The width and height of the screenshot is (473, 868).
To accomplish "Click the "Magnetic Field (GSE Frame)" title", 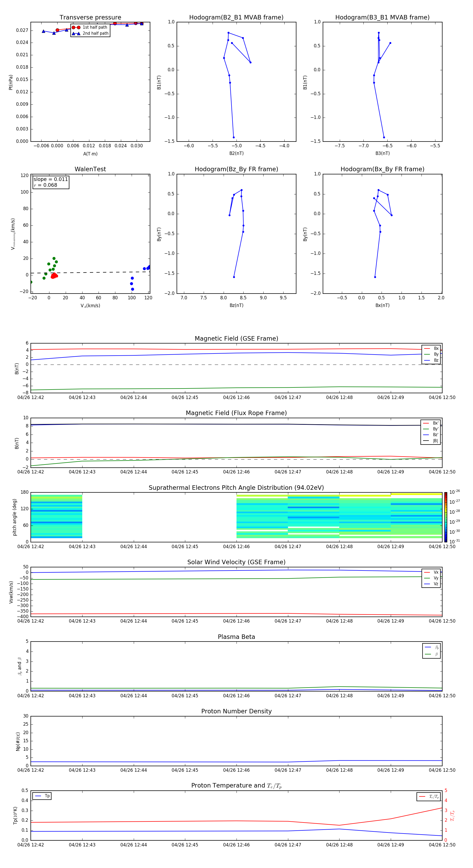I will point(236,339).
